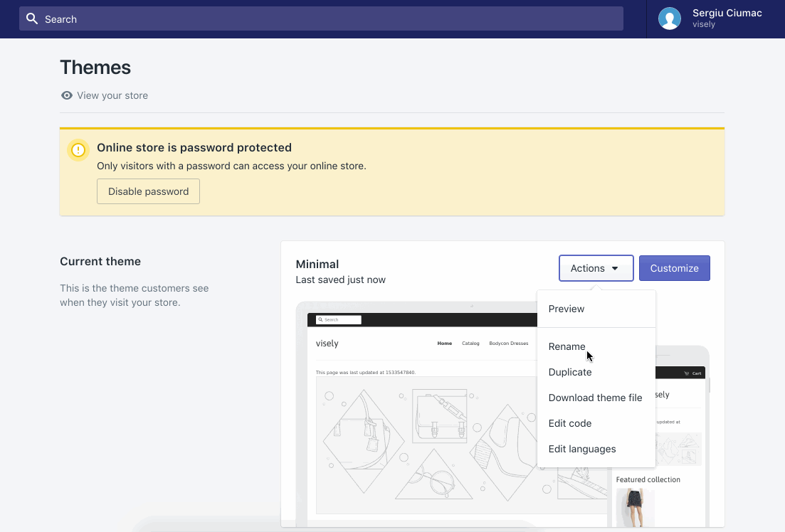
Task: Click the Actions button caret arrow
Action: click(x=615, y=269)
